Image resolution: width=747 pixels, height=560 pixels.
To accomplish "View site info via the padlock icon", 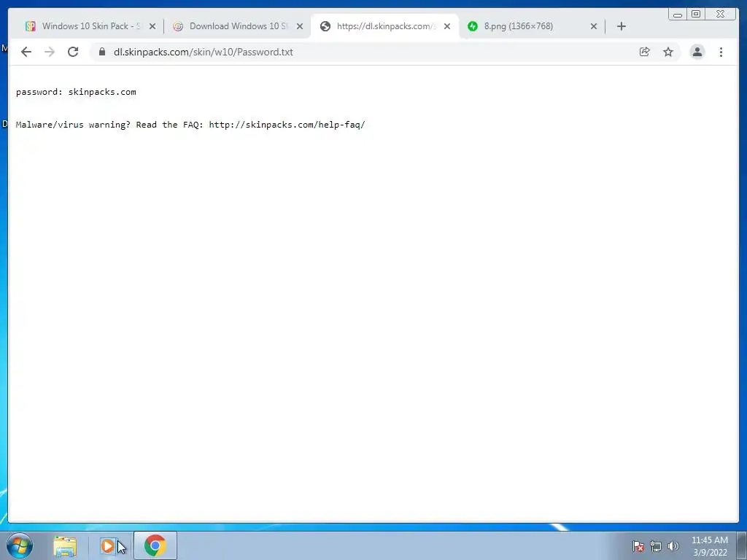I will [102, 52].
